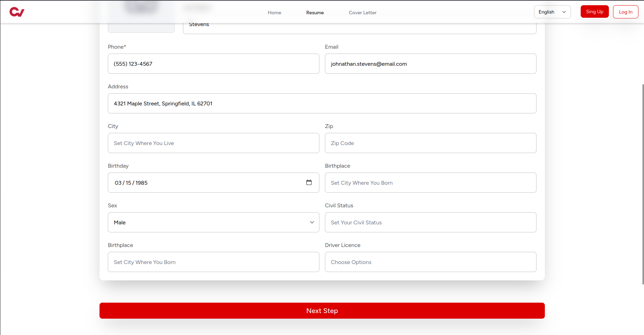This screenshot has height=335, width=644.
Task: Click into the Email input field
Action: tap(430, 64)
